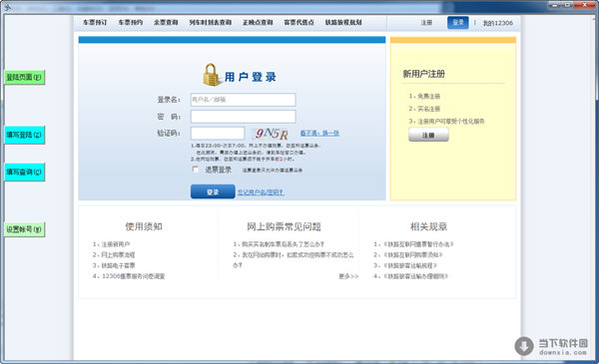Image resolution: width=599 pixels, height=364 pixels.
Task: Open the 余票查询 menu item
Action: pyautogui.click(x=166, y=23)
